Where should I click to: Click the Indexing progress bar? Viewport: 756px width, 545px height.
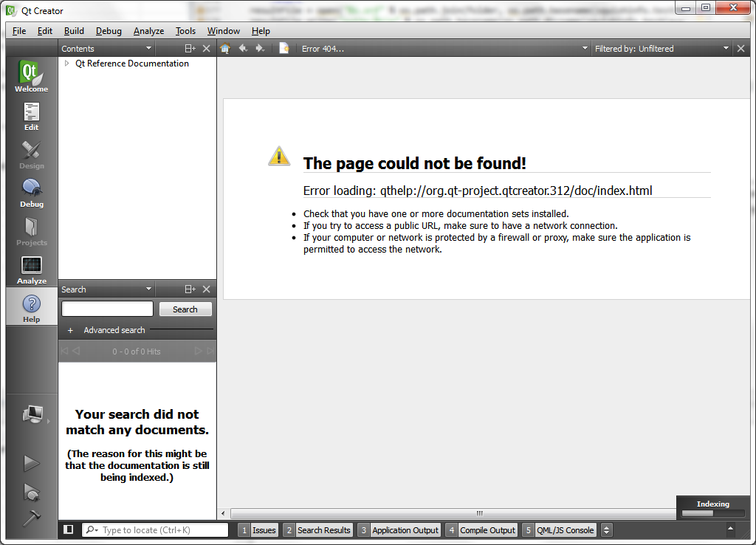712,513
